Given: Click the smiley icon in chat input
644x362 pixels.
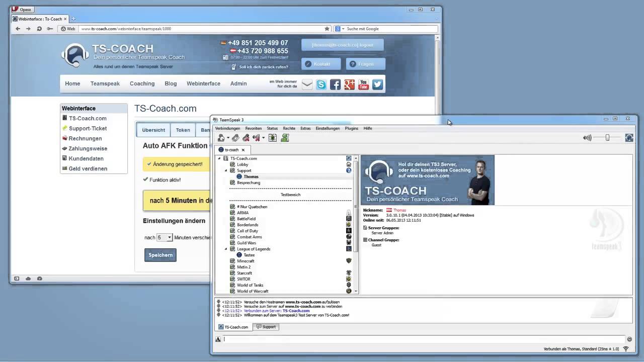Looking at the screenshot, I should [629, 339].
